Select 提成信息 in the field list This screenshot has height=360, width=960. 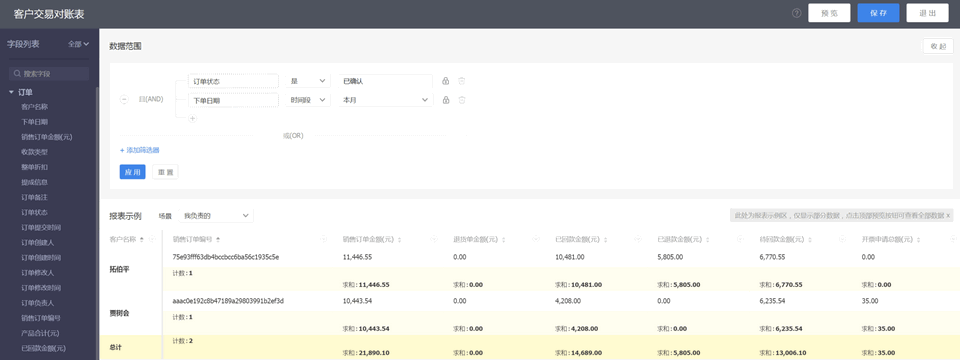pyautogui.click(x=34, y=182)
